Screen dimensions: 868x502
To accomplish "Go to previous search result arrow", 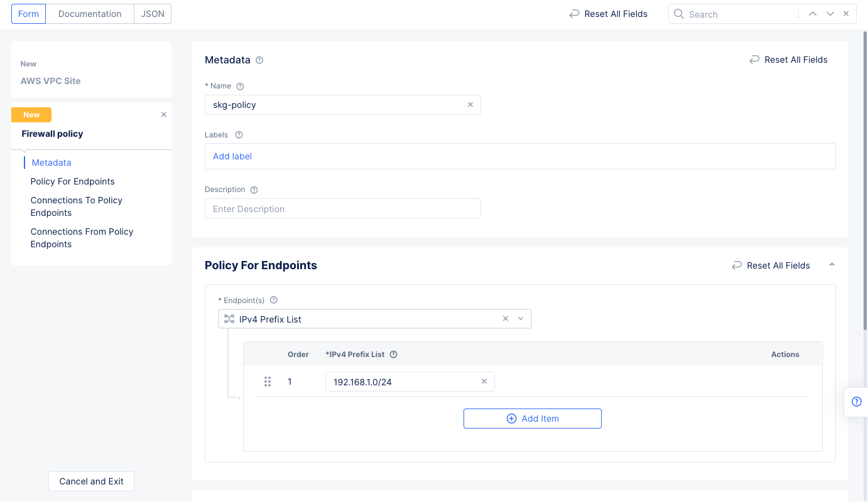I will (813, 14).
